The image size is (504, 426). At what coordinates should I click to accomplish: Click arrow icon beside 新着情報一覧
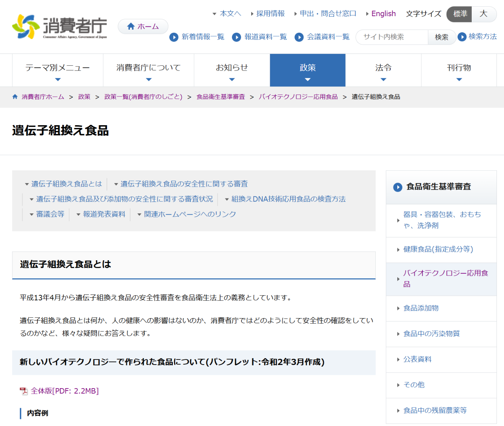pos(174,37)
